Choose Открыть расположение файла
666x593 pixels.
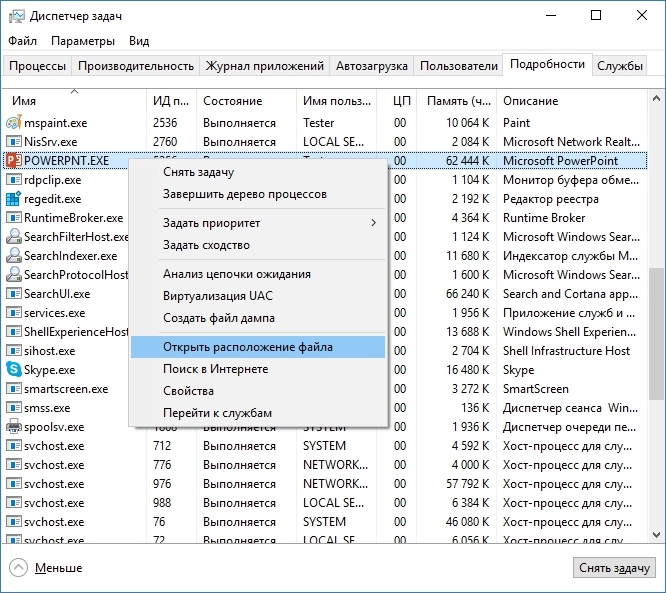point(258,347)
